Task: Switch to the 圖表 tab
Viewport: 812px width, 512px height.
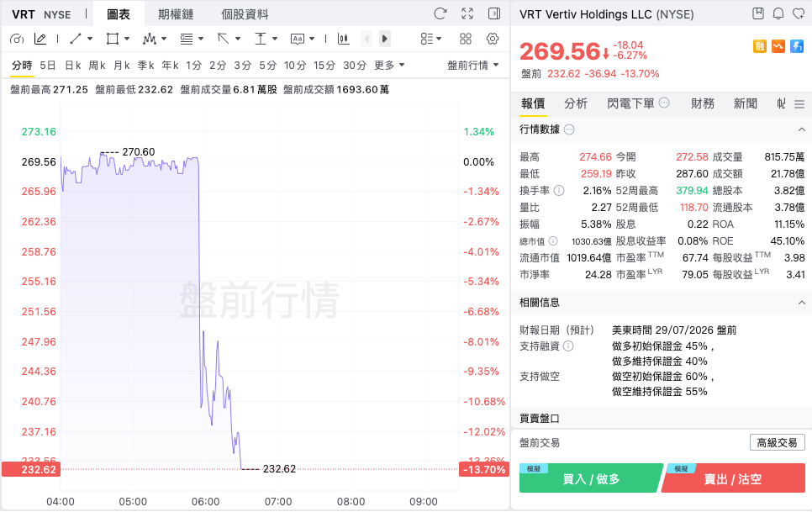Action: pyautogui.click(x=118, y=14)
